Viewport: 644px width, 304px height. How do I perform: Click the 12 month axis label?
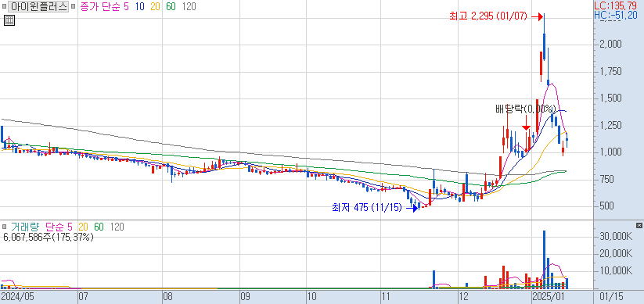[x=464, y=296]
